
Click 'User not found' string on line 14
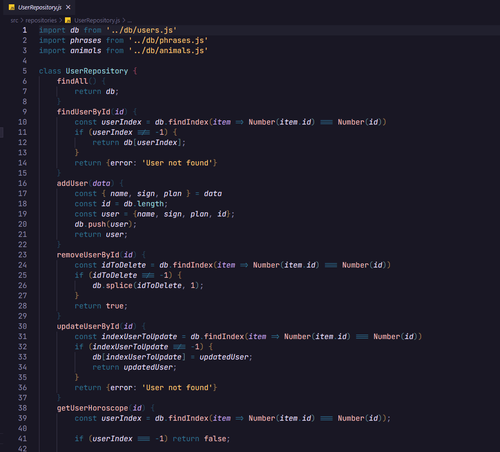pyautogui.click(x=177, y=163)
